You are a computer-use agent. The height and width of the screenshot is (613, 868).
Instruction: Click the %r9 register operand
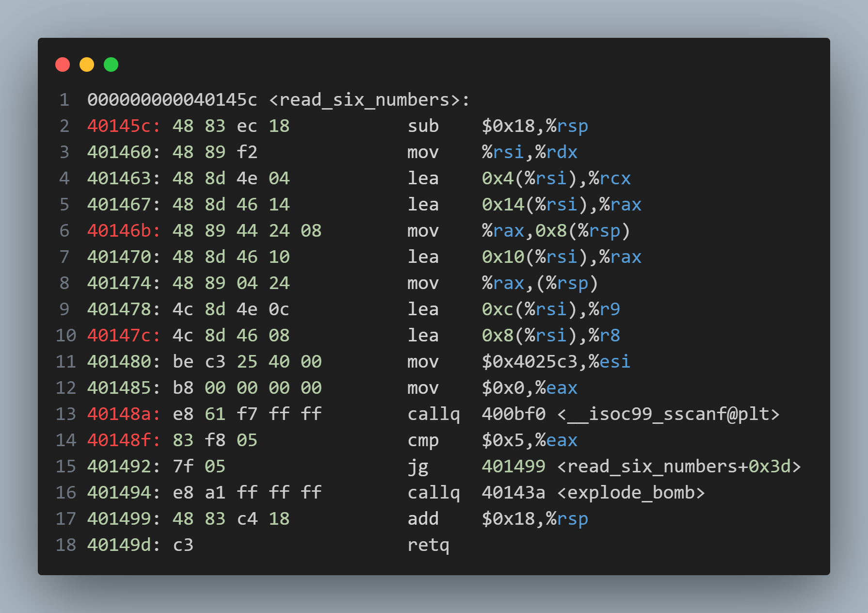click(x=604, y=309)
